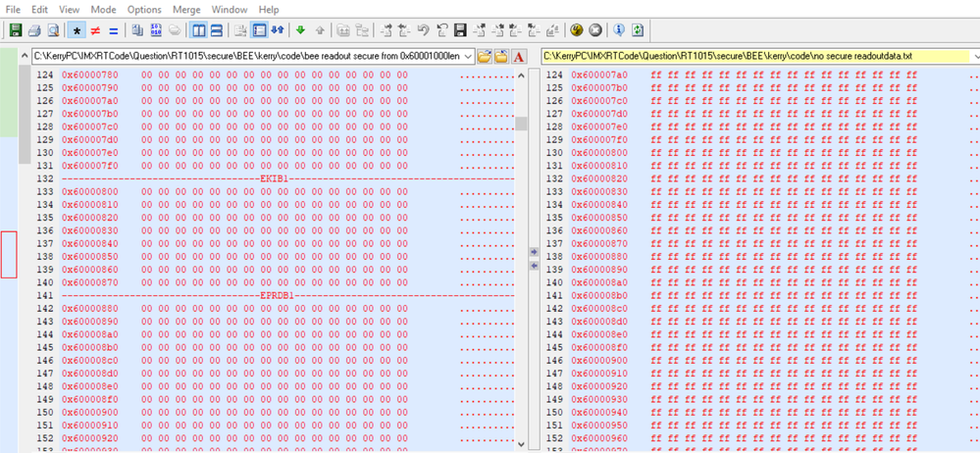The width and height of the screenshot is (980, 453).
Task: Click the grayed line-list icon in toolbar
Action: [240, 30]
